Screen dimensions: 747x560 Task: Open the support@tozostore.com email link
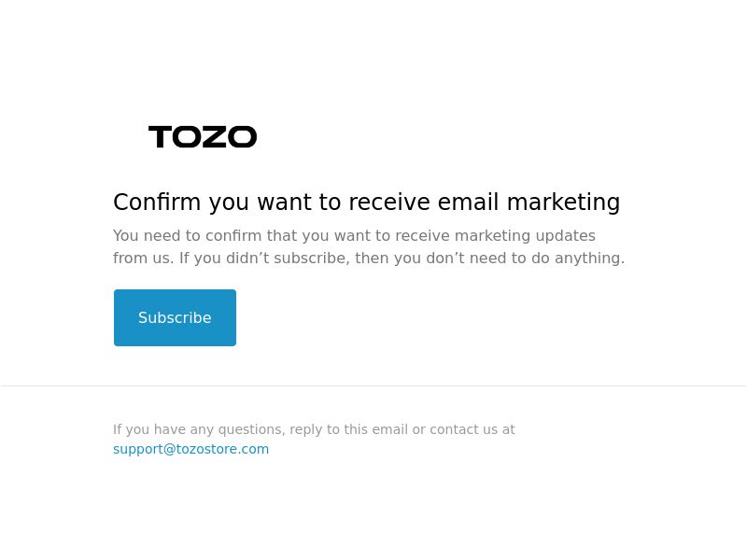(191, 449)
